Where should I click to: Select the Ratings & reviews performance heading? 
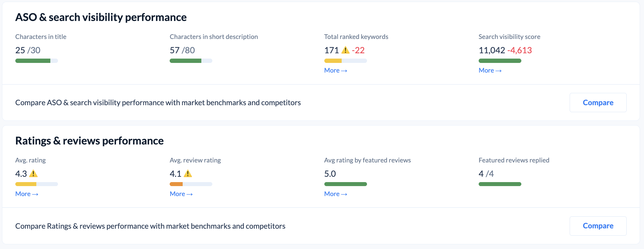tap(89, 140)
